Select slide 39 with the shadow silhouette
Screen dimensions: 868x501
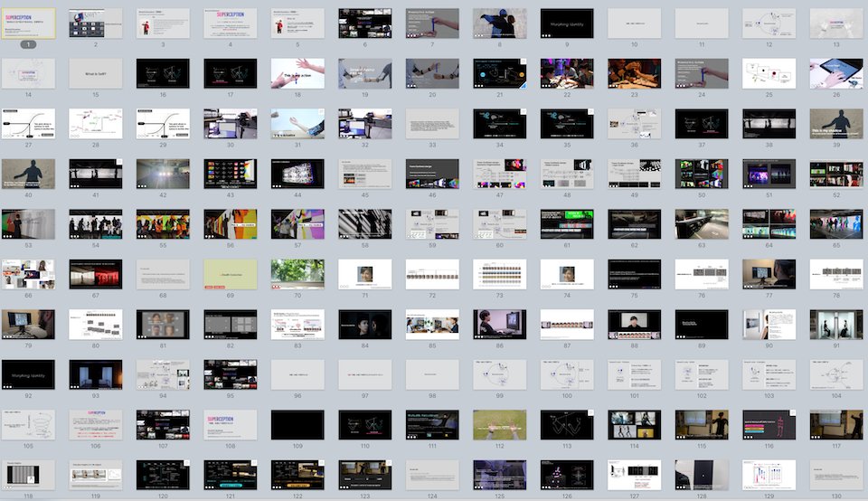[x=835, y=123]
